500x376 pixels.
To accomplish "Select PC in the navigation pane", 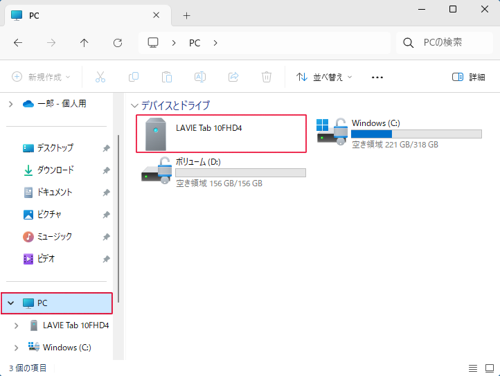I will pos(57,303).
